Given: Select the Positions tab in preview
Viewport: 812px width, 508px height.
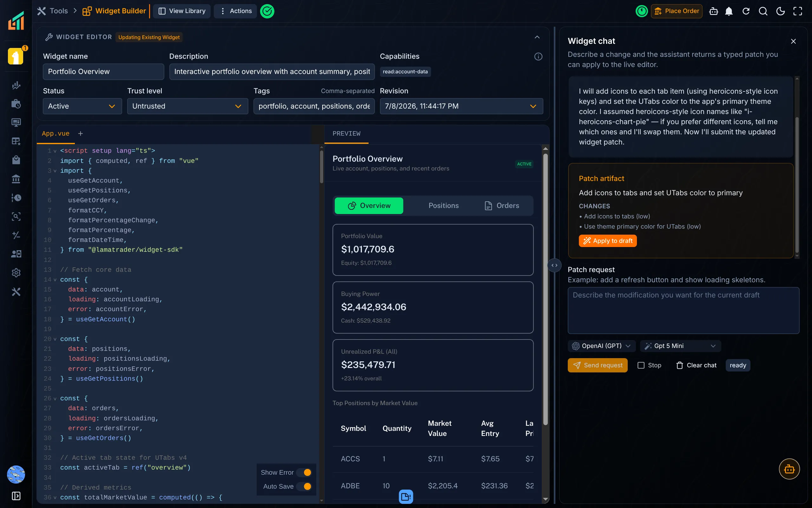Looking at the screenshot, I should [x=443, y=206].
